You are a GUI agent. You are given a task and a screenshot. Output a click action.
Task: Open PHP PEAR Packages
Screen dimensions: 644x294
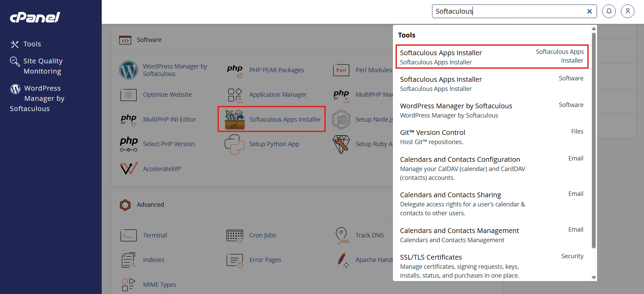click(277, 70)
